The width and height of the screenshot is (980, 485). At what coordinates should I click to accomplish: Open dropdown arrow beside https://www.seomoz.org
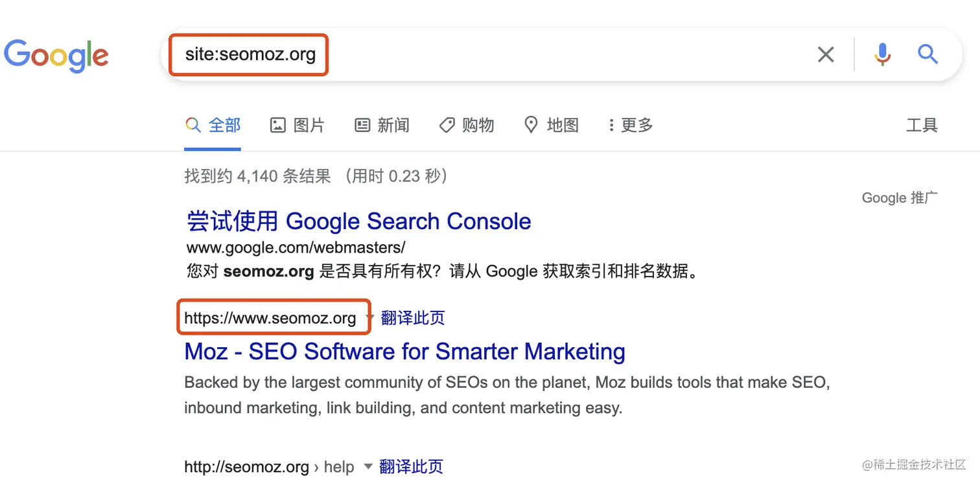(370, 318)
